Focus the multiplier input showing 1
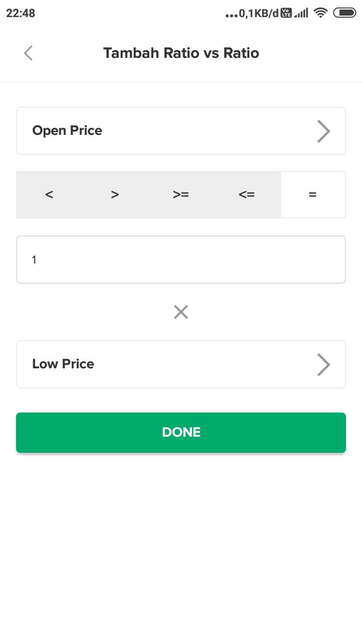Image resolution: width=362 pixels, height=644 pixels. [181, 260]
